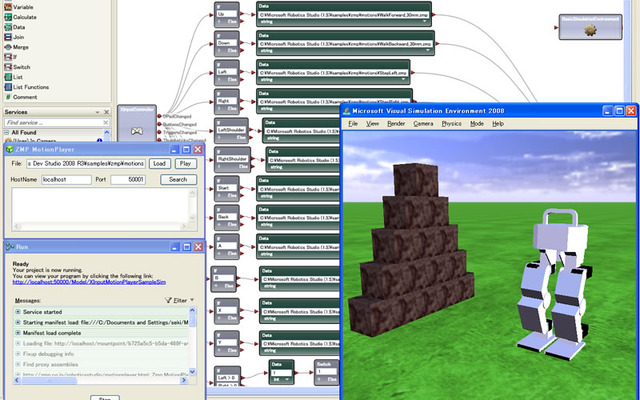Click Search button in ZMP MotionPlayer
640x400 pixels.
(178, 180)
